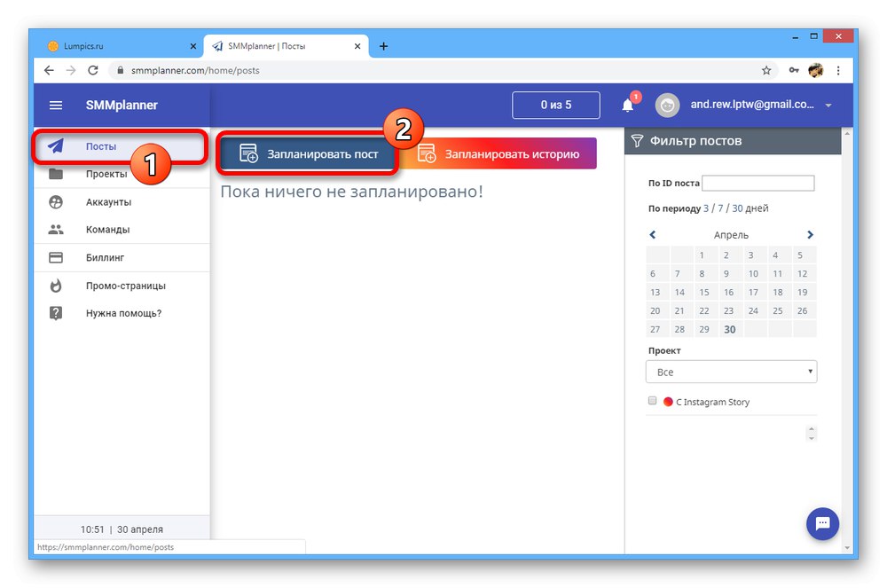Open the Chrome three-dot menu
The width and height of the screenshot is (887, 588).
pyautogui.click(x=838, y=70)
